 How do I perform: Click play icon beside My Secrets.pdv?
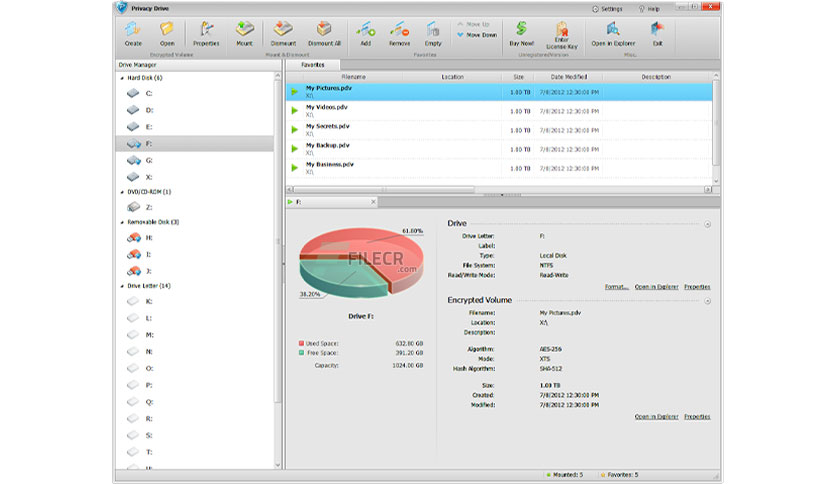point(294,130)
